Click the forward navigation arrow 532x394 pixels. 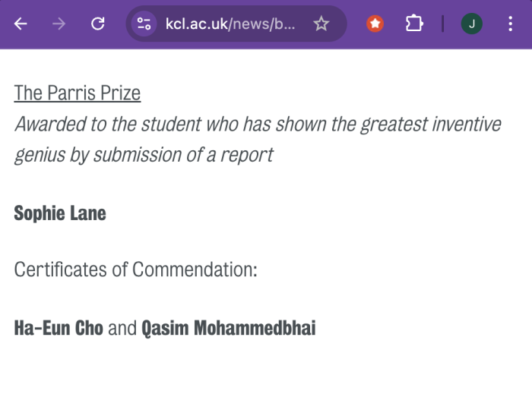pyautogui.click(x=59, y=24)
